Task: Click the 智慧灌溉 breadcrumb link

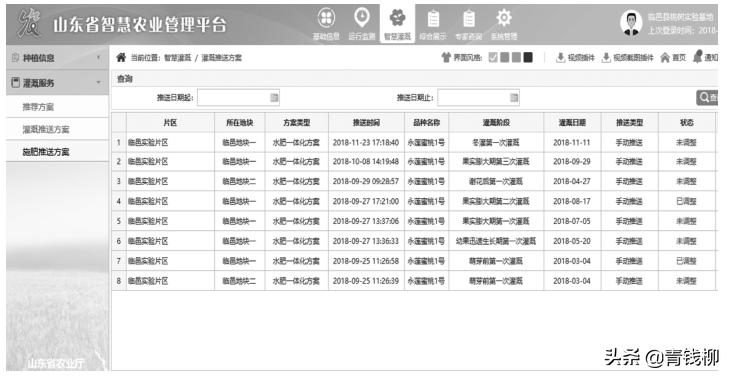Action: pos(177,58)
